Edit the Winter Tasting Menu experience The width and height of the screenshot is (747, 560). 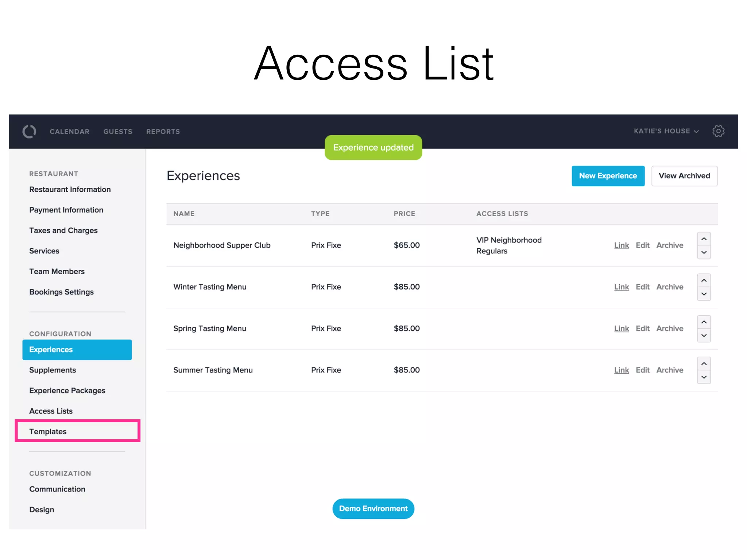(643, 287)
